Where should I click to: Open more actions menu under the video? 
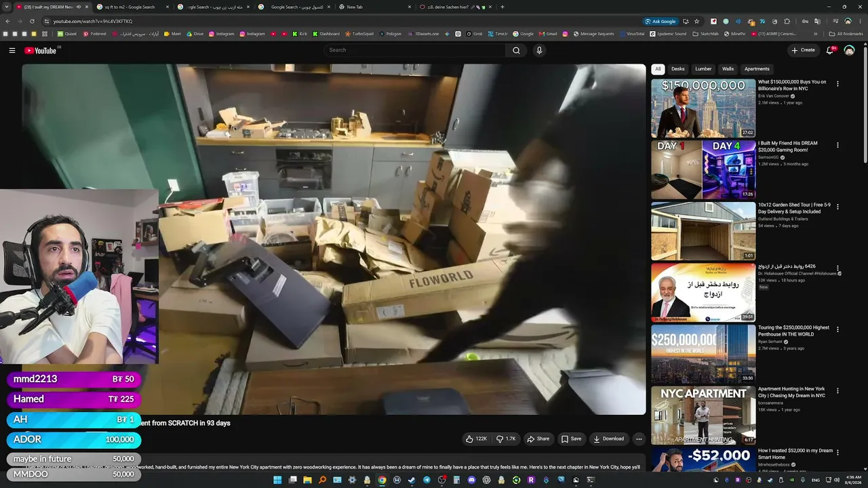coord(639,439)
